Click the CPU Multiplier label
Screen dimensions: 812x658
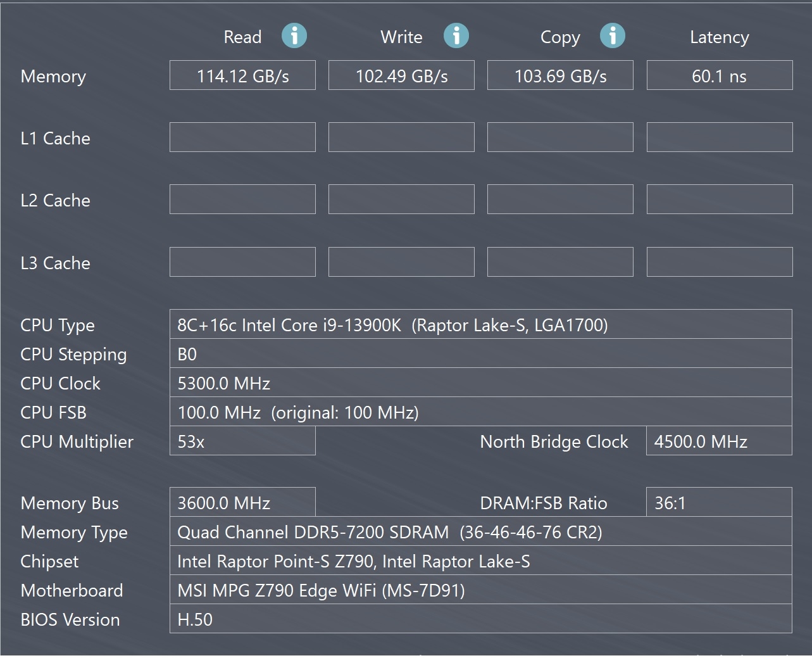(x=77, y=442)
